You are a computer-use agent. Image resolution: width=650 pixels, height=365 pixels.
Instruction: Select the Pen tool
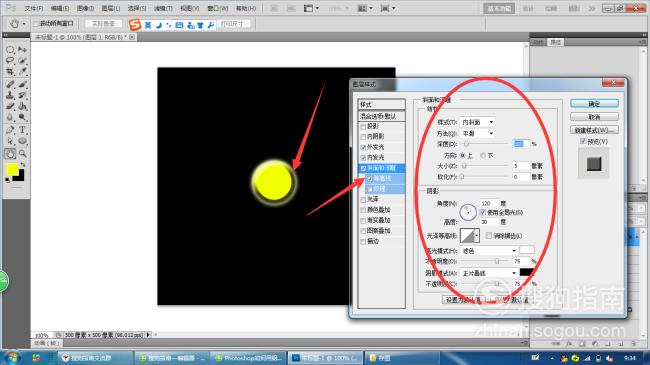click(10, 130)
